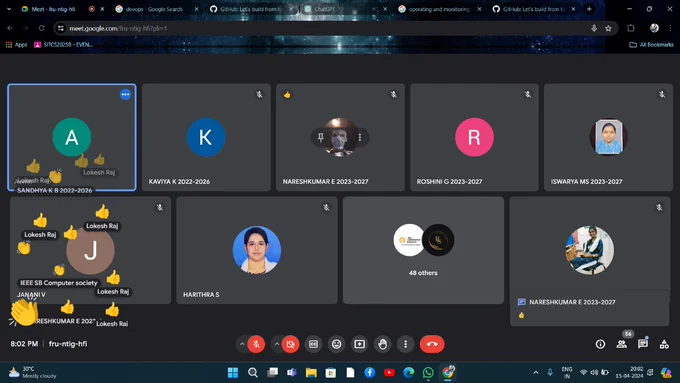Screen dimensions: 680x383
Task: Open the emoji reactions panel
Action: click(337, 344)
